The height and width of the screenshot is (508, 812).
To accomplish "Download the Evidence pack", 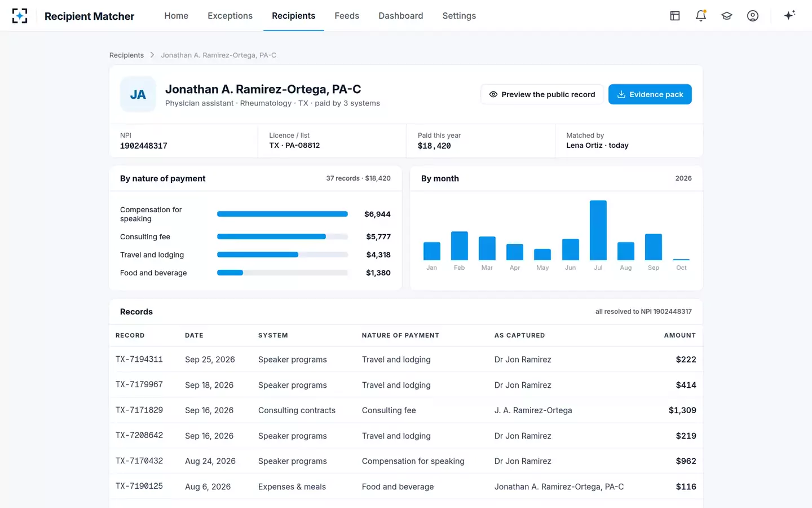I will coord(650,94).
